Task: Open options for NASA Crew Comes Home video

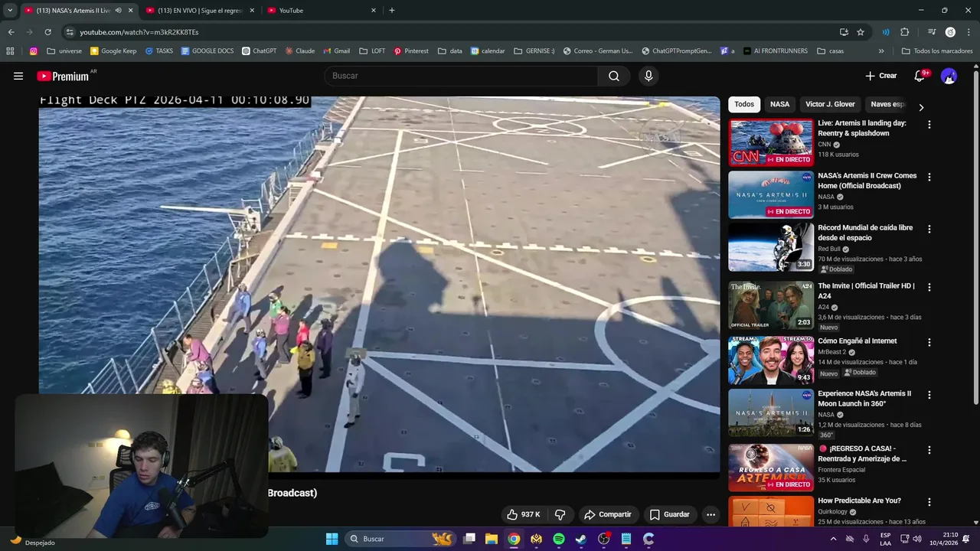Action: coord(929,177)
